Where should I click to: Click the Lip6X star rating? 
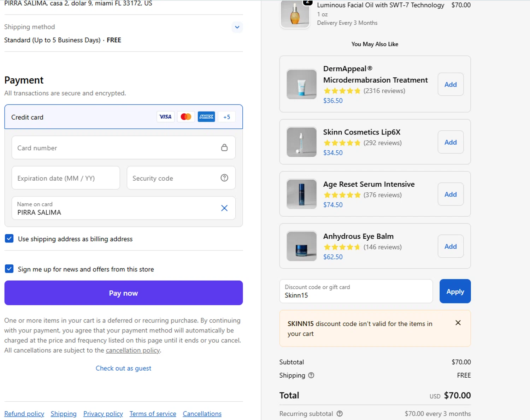click(x=342, y=143)
